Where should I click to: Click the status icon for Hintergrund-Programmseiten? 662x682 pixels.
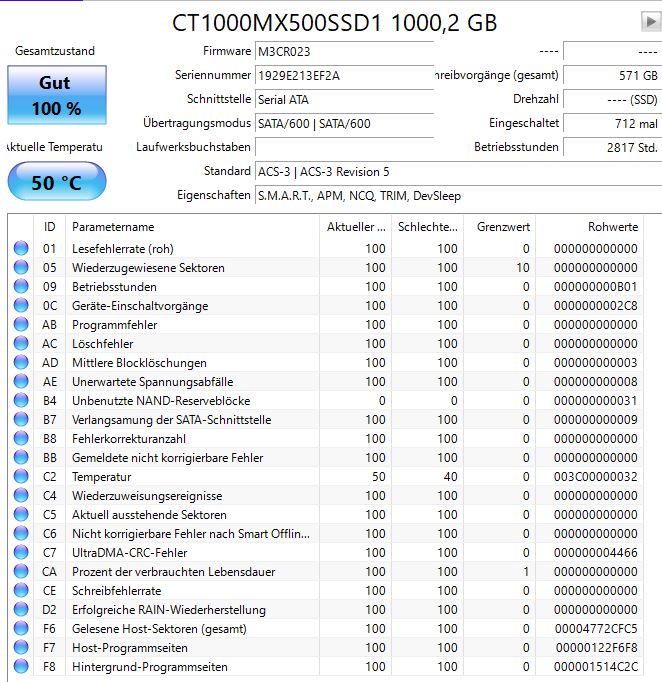[21, 666]
